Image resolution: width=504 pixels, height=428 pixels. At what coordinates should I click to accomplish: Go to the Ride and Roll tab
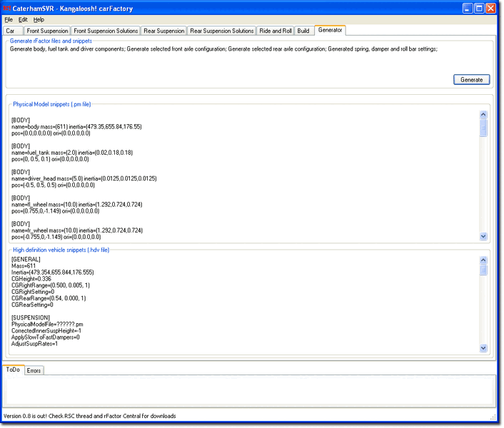276,31
